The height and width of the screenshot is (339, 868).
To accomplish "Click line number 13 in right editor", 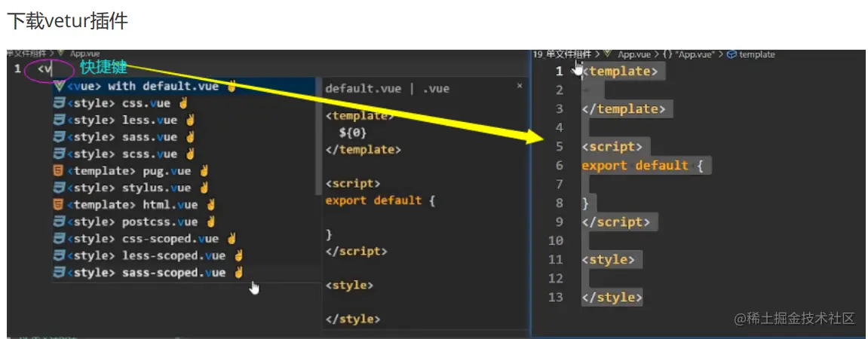I will click(555, 298).
